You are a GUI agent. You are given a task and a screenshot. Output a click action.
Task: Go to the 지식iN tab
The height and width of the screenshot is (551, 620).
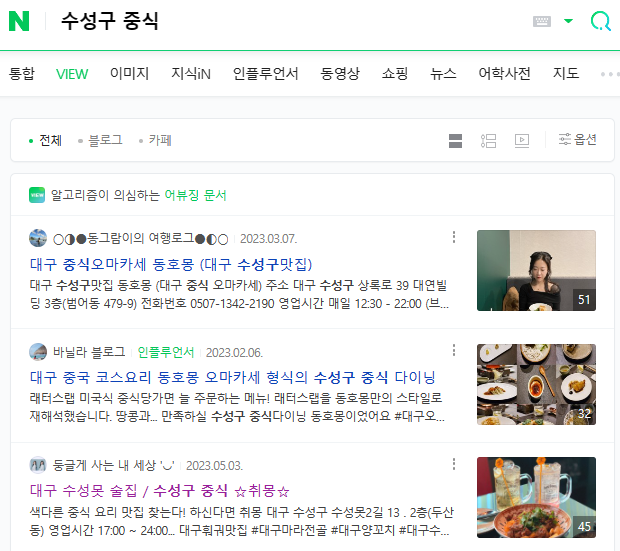point(191,74)
